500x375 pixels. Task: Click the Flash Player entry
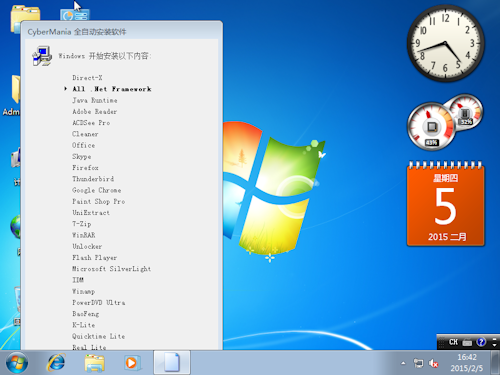coord(95,258)
